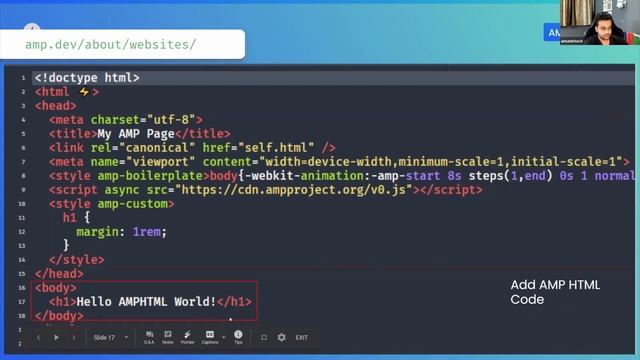
Task: Click "Hello AMPHTML World!" heading text
Action: (146, 302)
